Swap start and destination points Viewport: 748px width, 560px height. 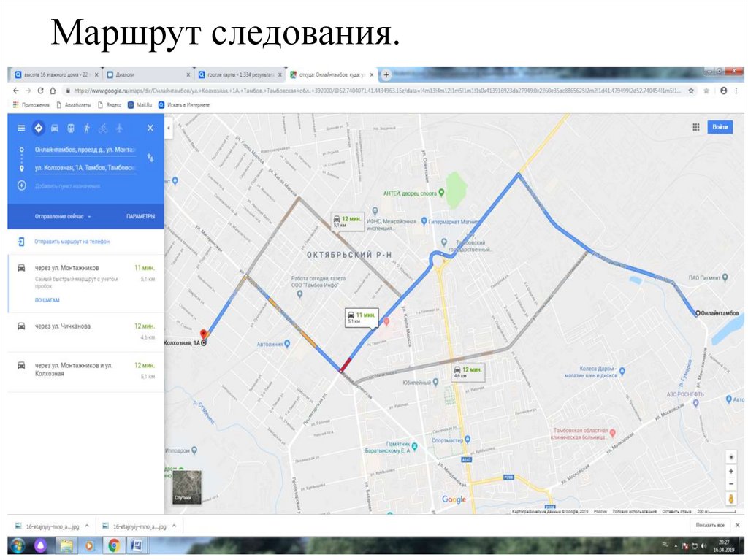(150, 158)
